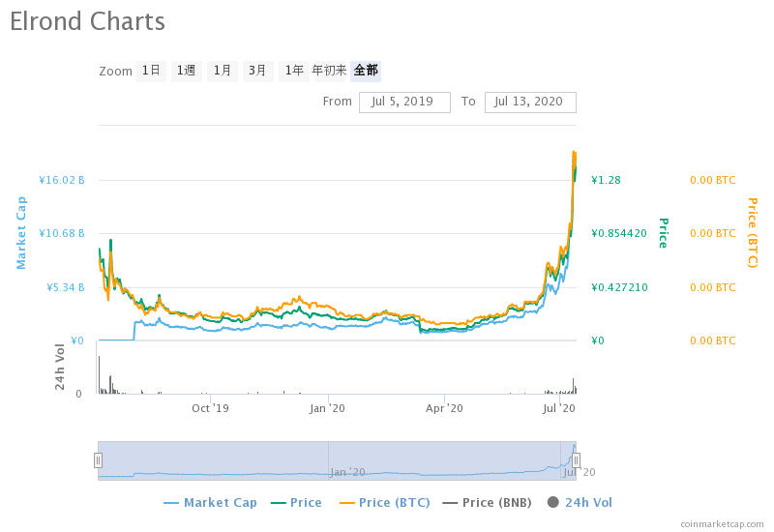Select the 3月 zoom range button
The image size is (774, 532).
click(257, 71)
